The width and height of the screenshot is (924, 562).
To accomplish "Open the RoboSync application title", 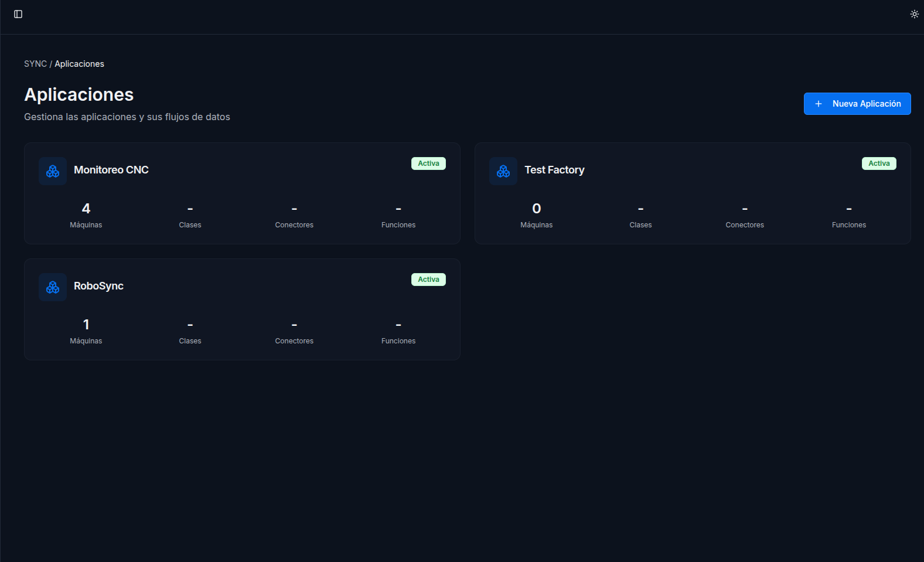I will click(98, 286).
